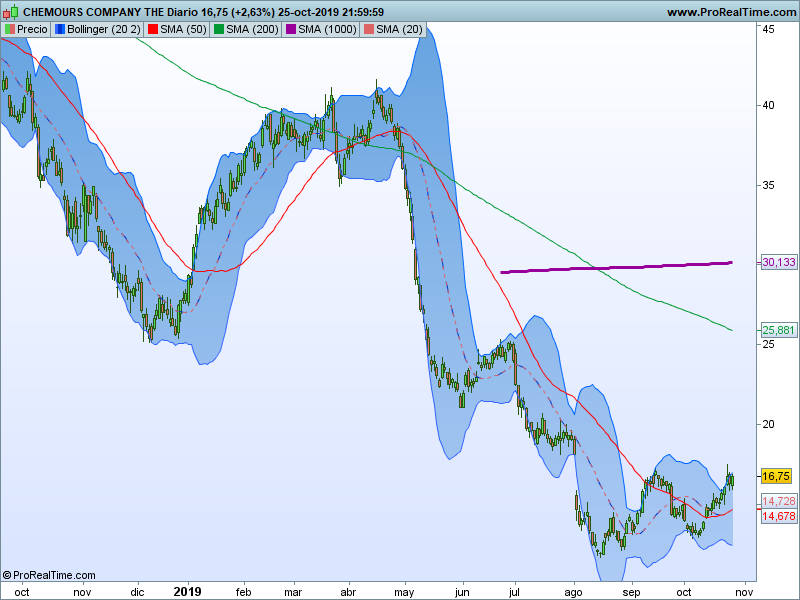
Task: Click the ago label on the time axis
Action: [573, 592]
